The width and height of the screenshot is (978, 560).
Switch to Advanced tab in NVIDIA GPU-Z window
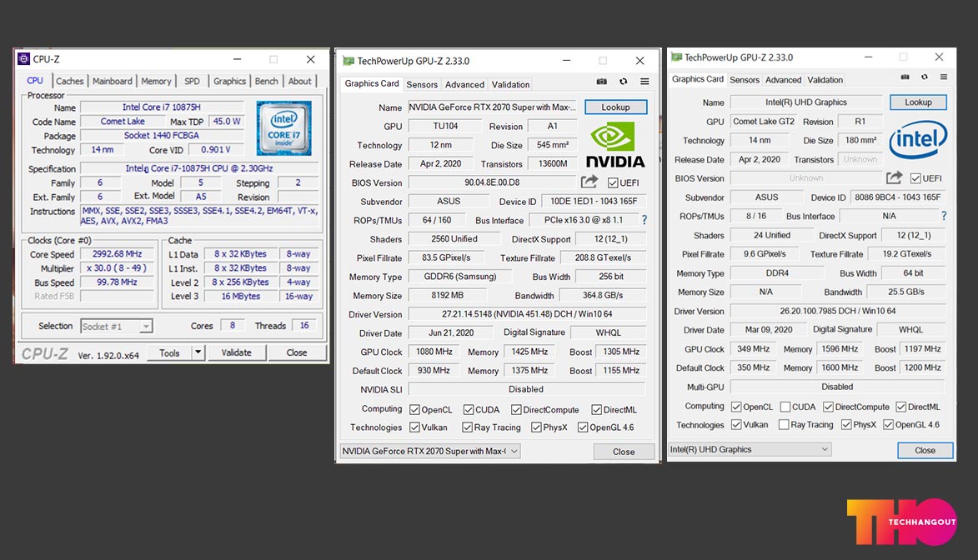[x=464, y=84]
